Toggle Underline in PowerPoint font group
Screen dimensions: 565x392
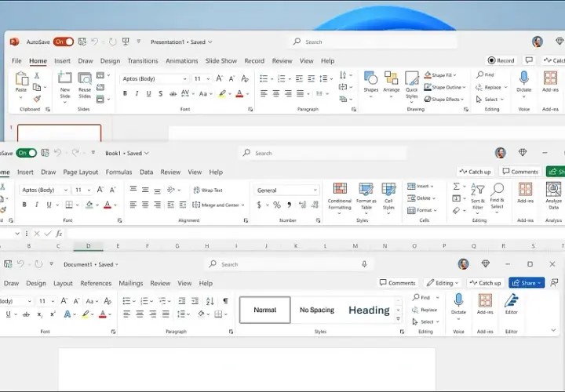pyautogui.click(x=149, y=93)
